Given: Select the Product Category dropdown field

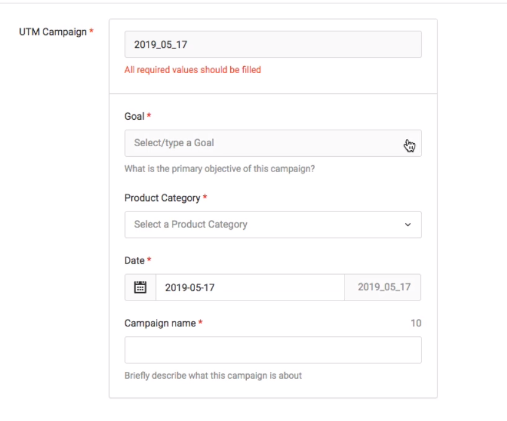Looking at the screenshot, I should [x=273, y=225].
